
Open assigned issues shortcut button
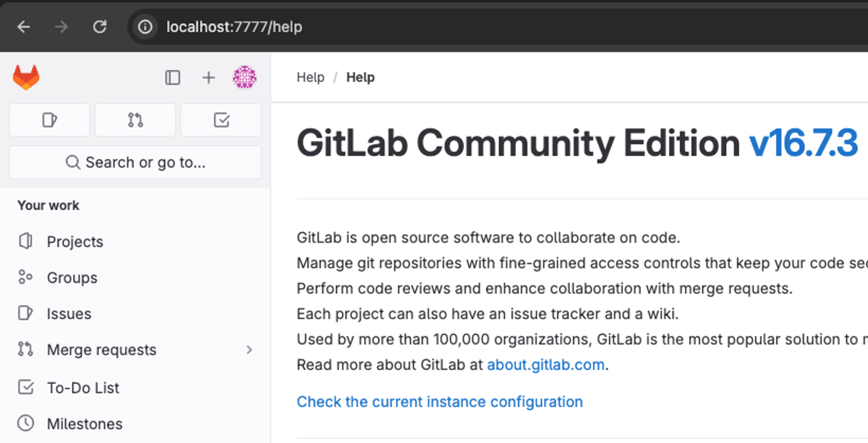point(49,120)
